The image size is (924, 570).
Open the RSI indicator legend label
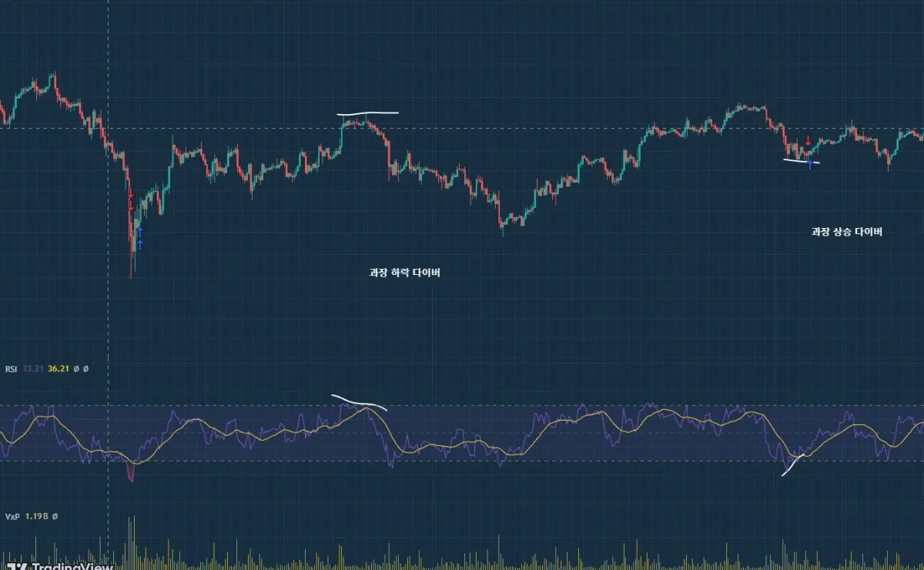coord(11,369)
